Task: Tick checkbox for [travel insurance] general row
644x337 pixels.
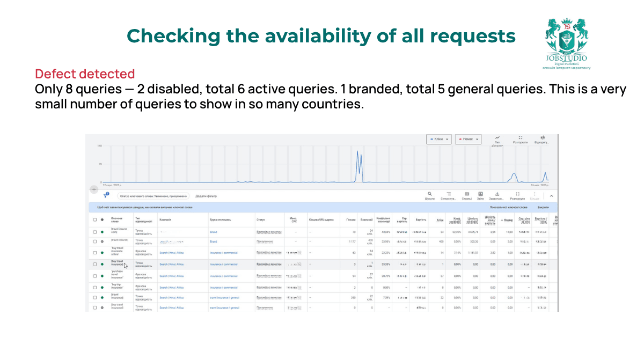Action: pos(95,297)
